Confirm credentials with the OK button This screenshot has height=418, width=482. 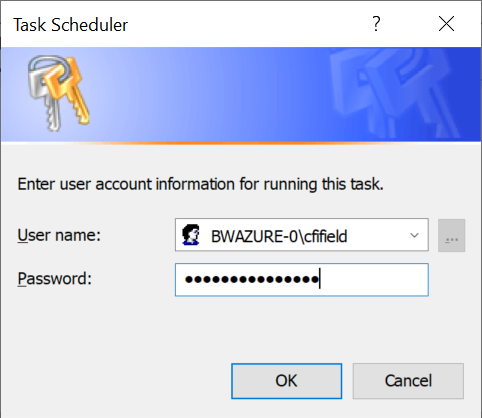[287, 381]
